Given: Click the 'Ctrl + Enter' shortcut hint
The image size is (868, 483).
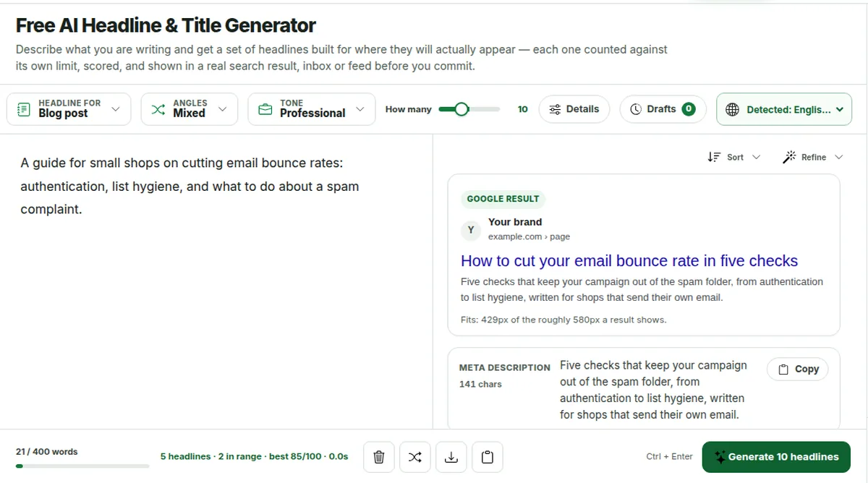Looking at the screenshot, I should pos(669,457).
